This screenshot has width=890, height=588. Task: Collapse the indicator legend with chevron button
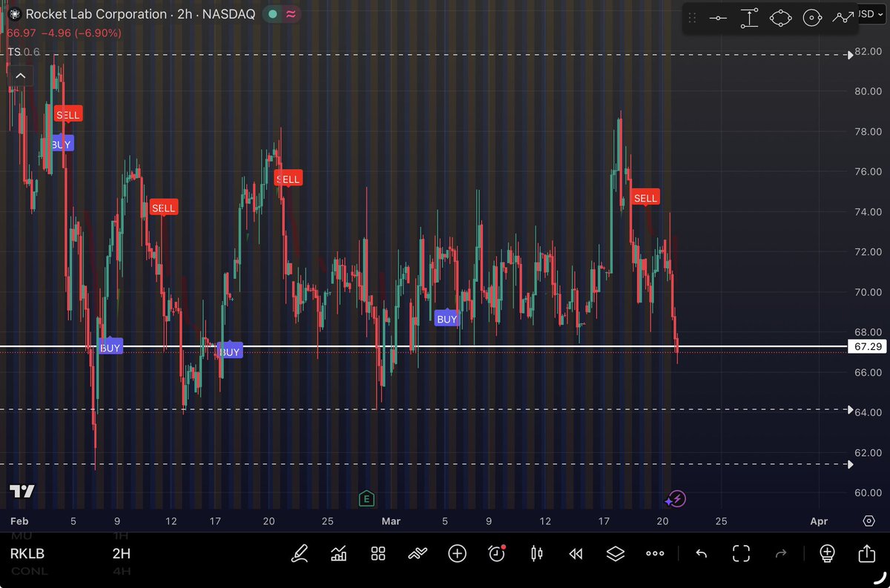click(x=20, y=76)
